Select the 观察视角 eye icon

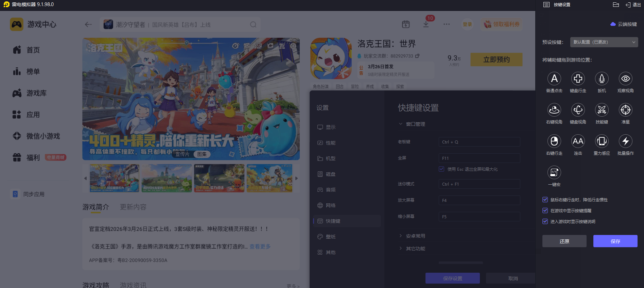(x=625, y=79)
